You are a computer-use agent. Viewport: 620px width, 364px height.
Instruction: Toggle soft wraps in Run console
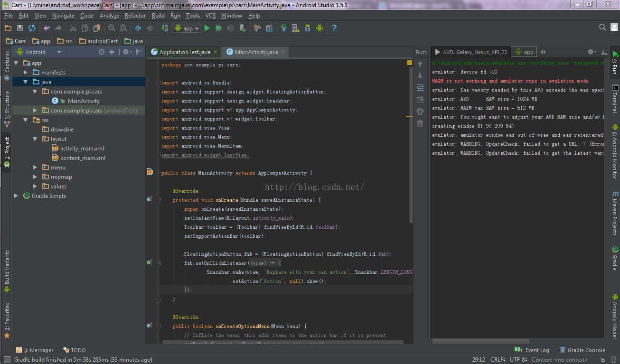click(x=420, y=88)
